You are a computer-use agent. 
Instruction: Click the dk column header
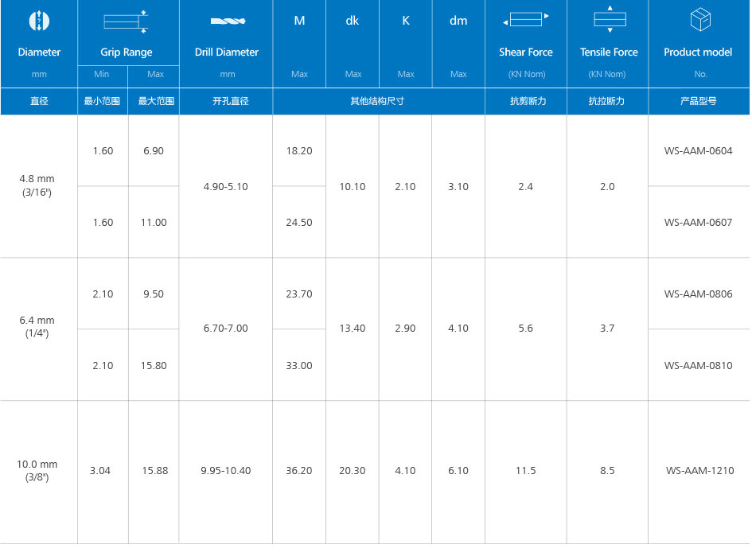click(353, 21)
